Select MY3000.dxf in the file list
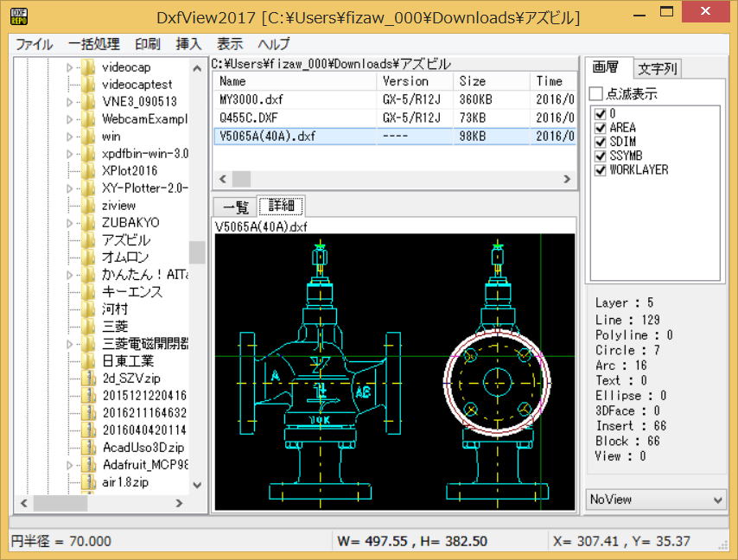 tap(394, 99)
